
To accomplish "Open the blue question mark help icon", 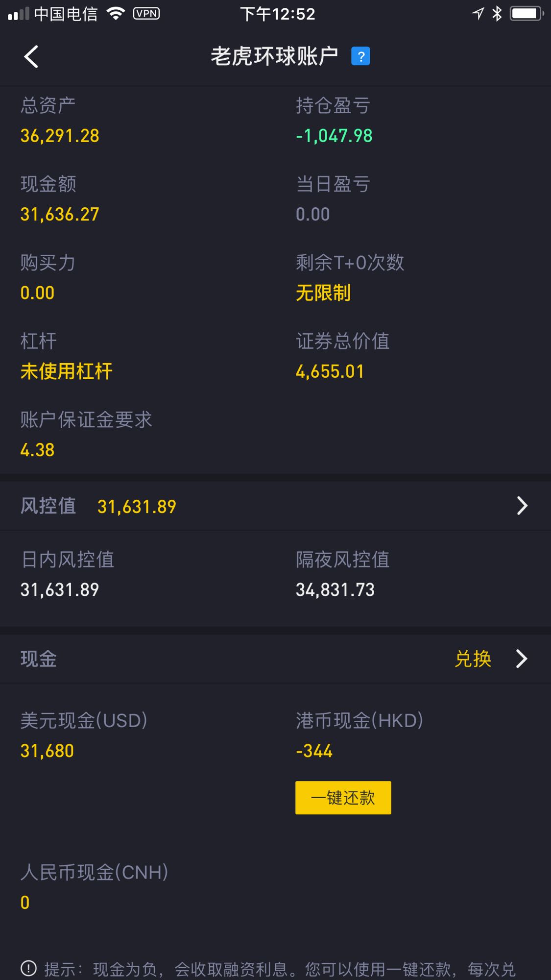I will pos(360,56).
